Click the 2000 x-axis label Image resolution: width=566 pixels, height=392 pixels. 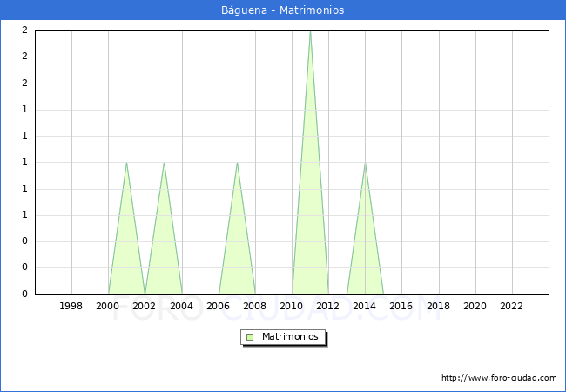[108, 307]
